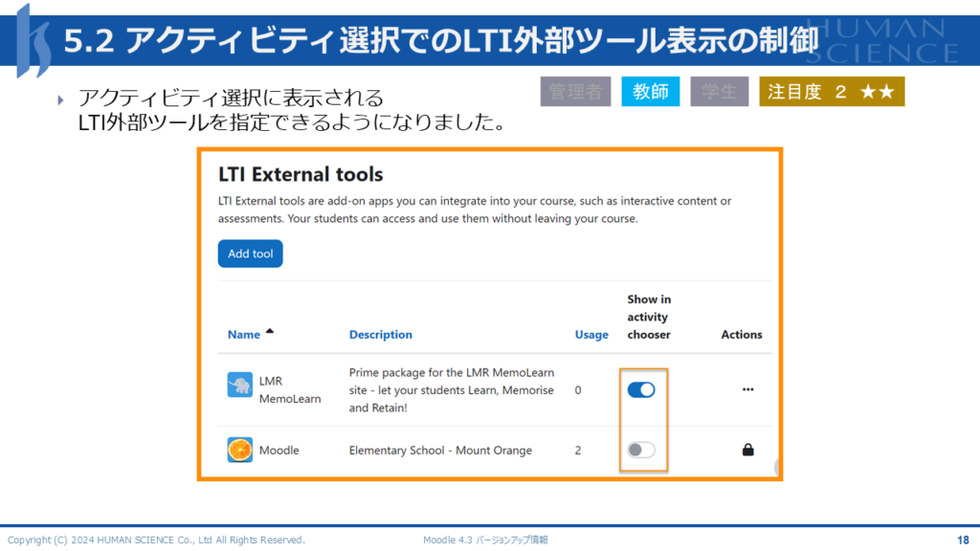Viewport: 980px width, 551px height.
Task: Select the 管理者 role tag
Action: click(575, 92)
